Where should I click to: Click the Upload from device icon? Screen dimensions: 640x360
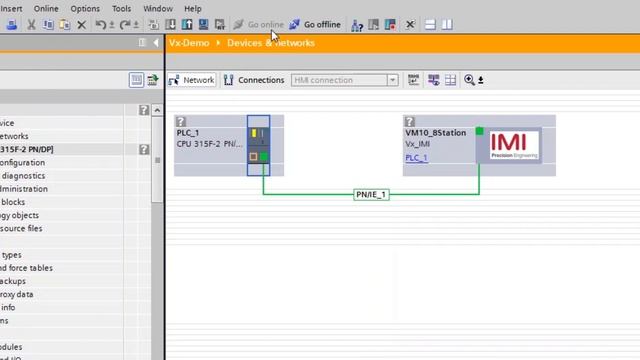tap(187, 24)
